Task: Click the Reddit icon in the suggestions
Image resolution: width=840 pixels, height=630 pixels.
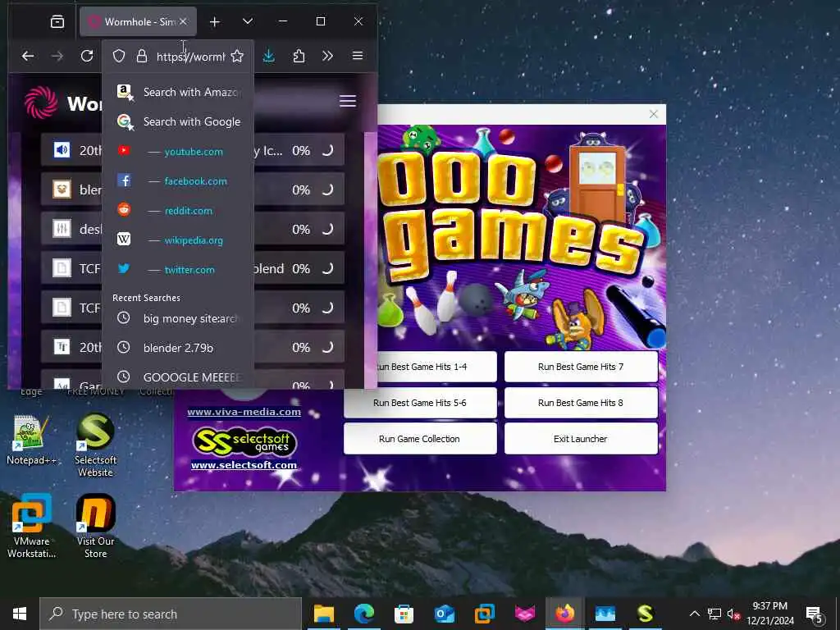Action: click(124, 209)
